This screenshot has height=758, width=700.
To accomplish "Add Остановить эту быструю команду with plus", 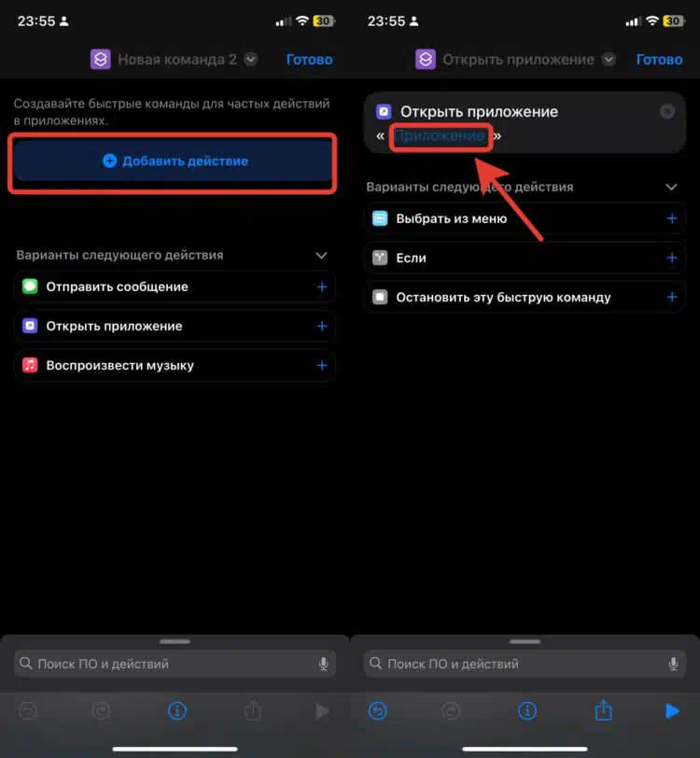I will pos(672,297).
